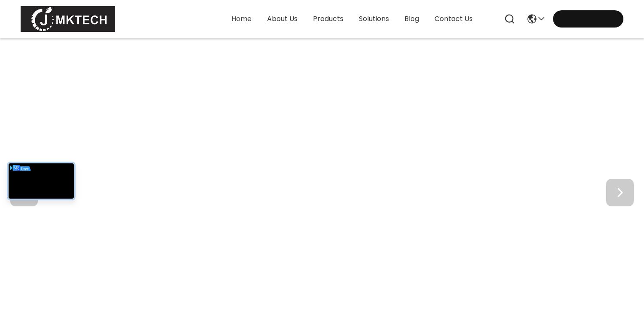The height and width of the screenshot is (325, 644).
Task: Switch to the About Us nav item
Action: pyautogui.click(x=282, y=19)
